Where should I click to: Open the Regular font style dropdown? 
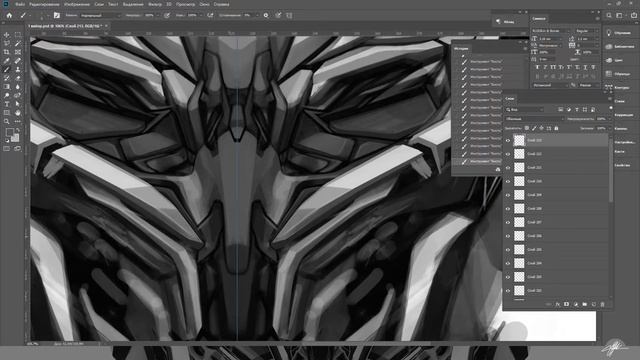click(x=587, y=31)
